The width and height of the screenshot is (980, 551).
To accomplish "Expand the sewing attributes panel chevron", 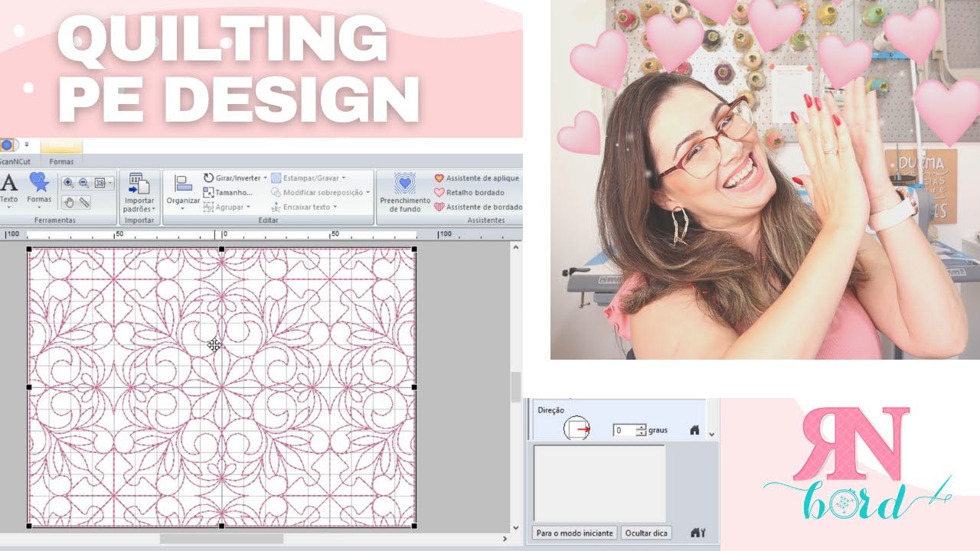I will (712, 434).
